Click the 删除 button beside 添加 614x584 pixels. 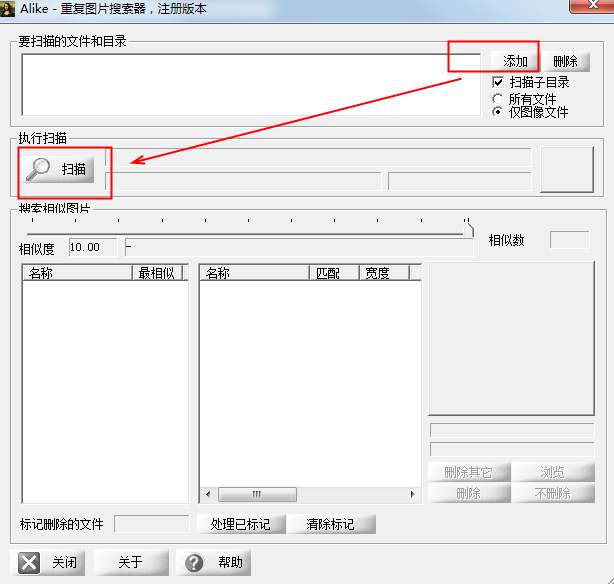tap(565, 61)
